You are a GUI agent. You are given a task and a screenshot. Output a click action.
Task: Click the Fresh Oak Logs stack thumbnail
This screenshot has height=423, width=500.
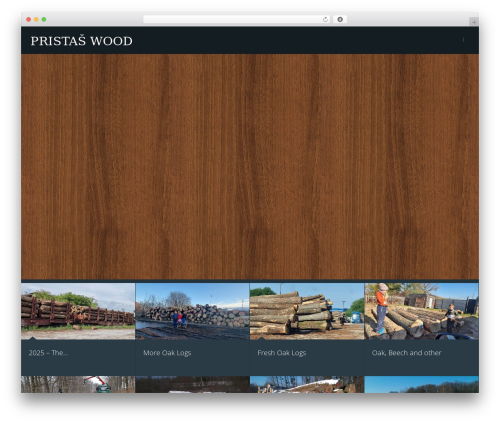(307, 311)
